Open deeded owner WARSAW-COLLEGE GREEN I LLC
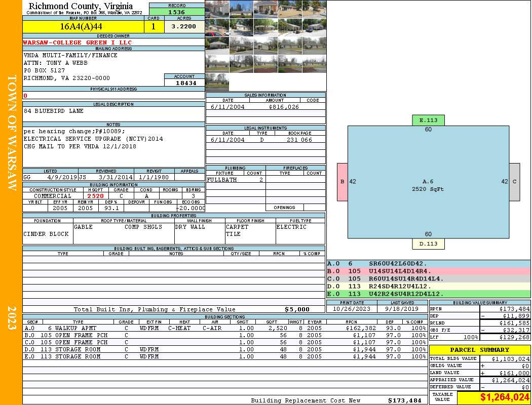This screenshot has width=532, height=405. point(78,43)
